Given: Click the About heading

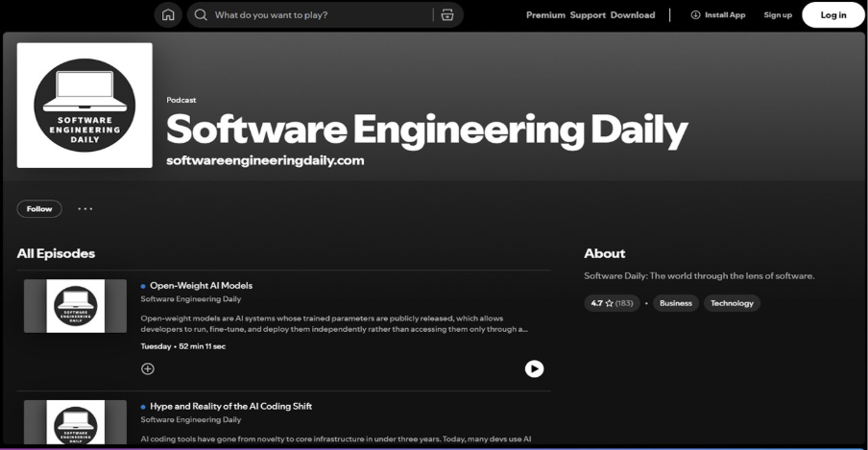Looking at the screenshot, I should click(x=605, y=253).
